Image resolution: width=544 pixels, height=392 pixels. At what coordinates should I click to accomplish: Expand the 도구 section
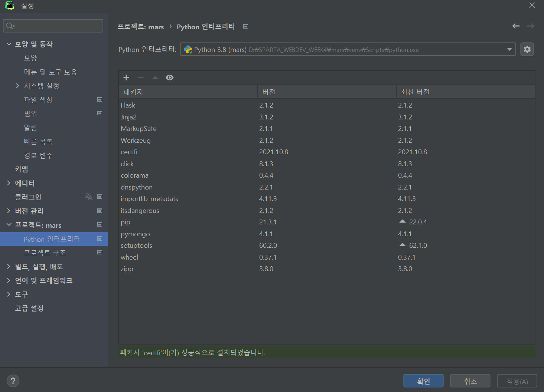click(9, 294)
